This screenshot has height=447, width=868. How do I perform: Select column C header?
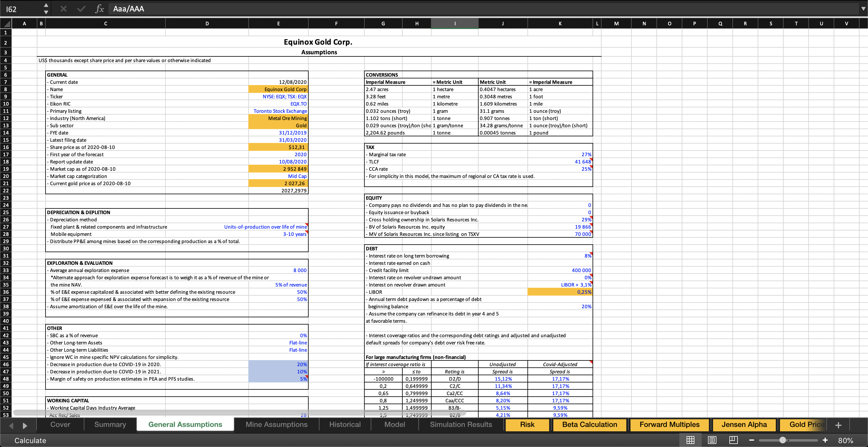click(x=105, y=23)
